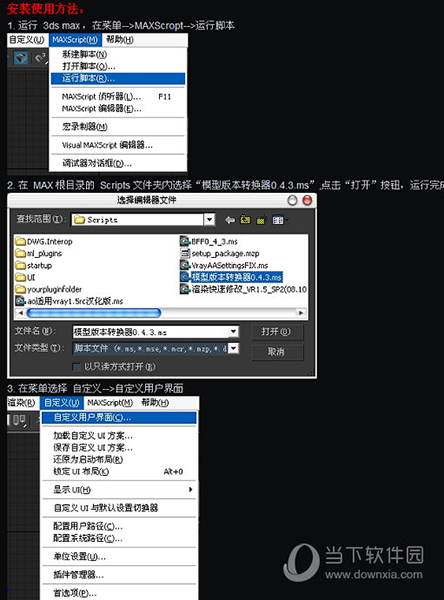Screen dimensions: 444x600
Task: Select 自定义用户界面(C)... entry
Action: [119, 417]
